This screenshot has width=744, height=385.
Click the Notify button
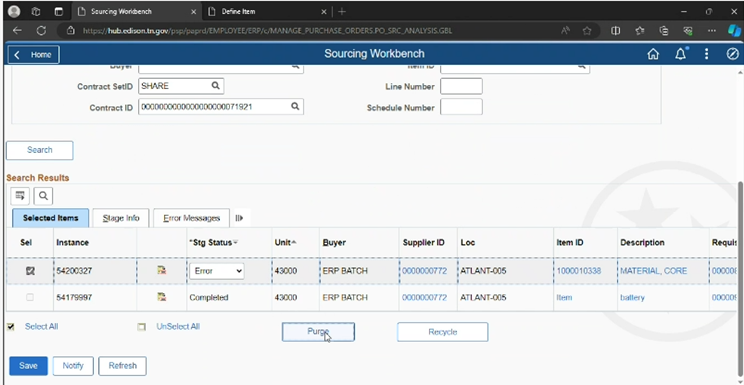point(73,366)
